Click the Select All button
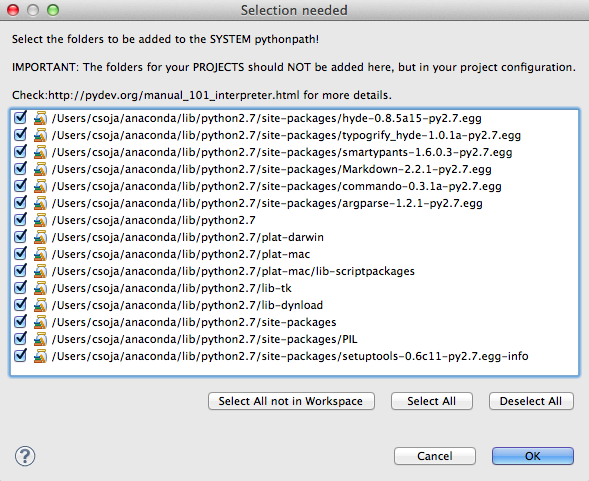 point(432,401)
